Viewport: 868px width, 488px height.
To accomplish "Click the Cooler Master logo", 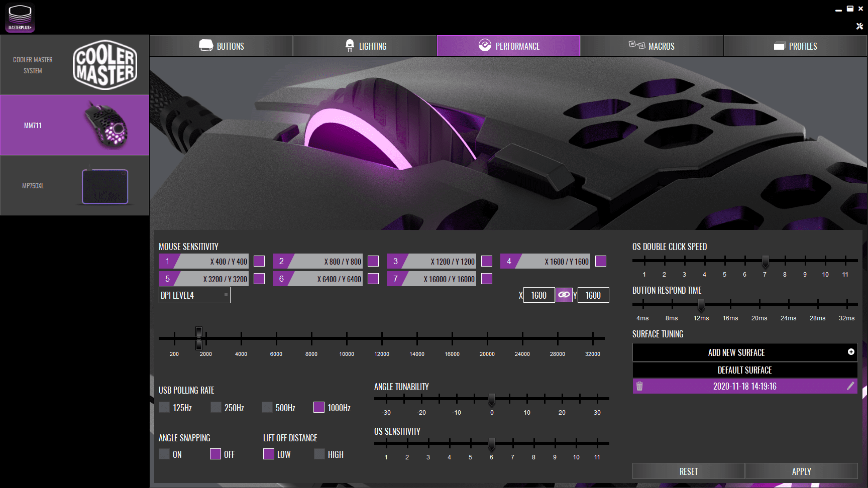I will point(105,65).
